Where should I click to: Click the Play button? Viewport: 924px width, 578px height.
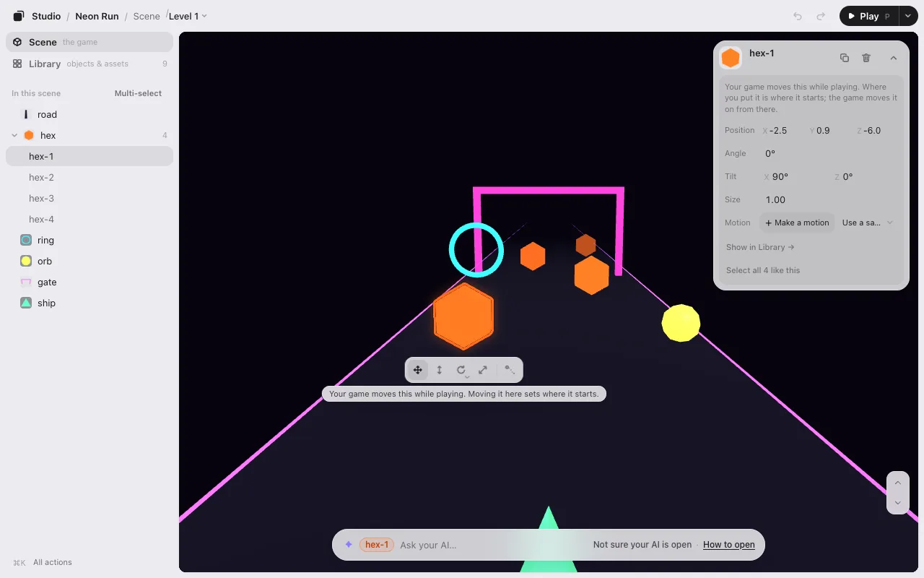tap(869, 16)
